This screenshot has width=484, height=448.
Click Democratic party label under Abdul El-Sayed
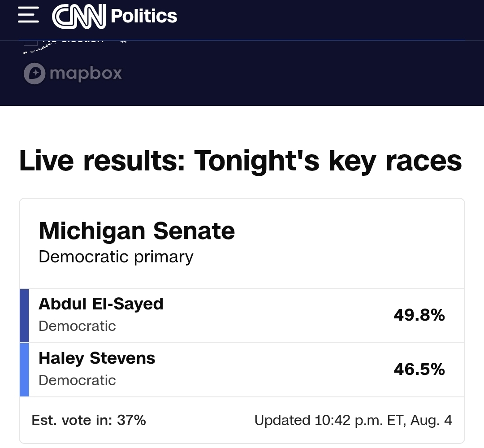pos(77,326)
